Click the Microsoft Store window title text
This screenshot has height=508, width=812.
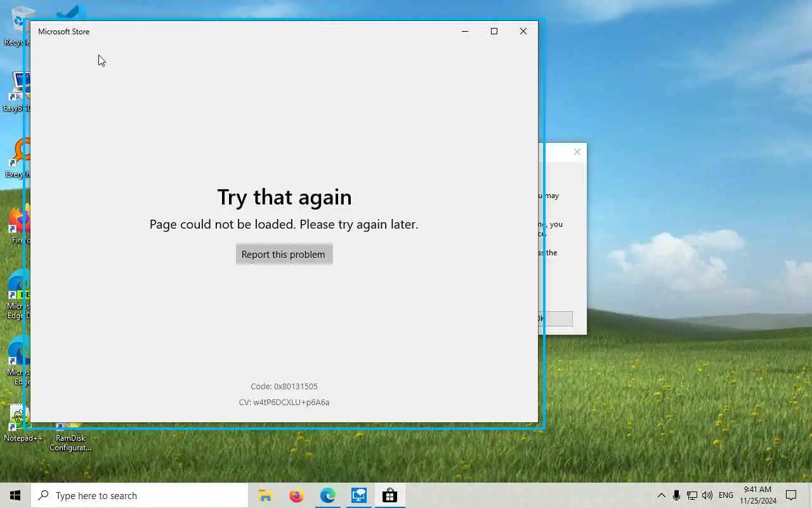pos(63,31)
